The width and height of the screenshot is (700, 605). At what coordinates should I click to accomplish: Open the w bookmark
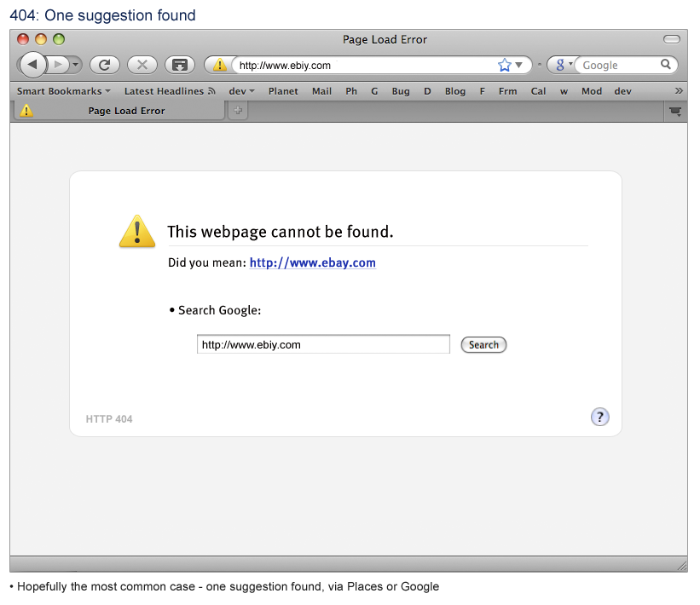pyautogui.click(x=564, y=91)
